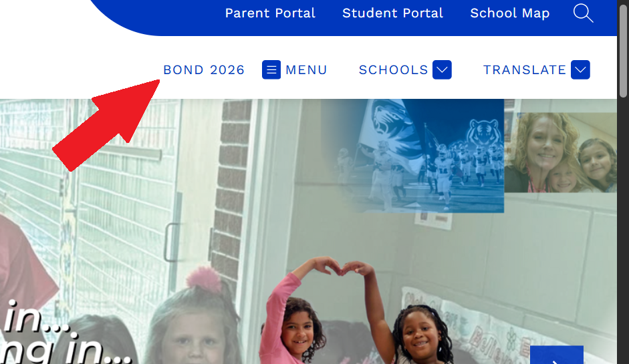Expand the TRANSLATE chevron dropdown
Screen dimensions: 629x364
click(x=580, y=69)
